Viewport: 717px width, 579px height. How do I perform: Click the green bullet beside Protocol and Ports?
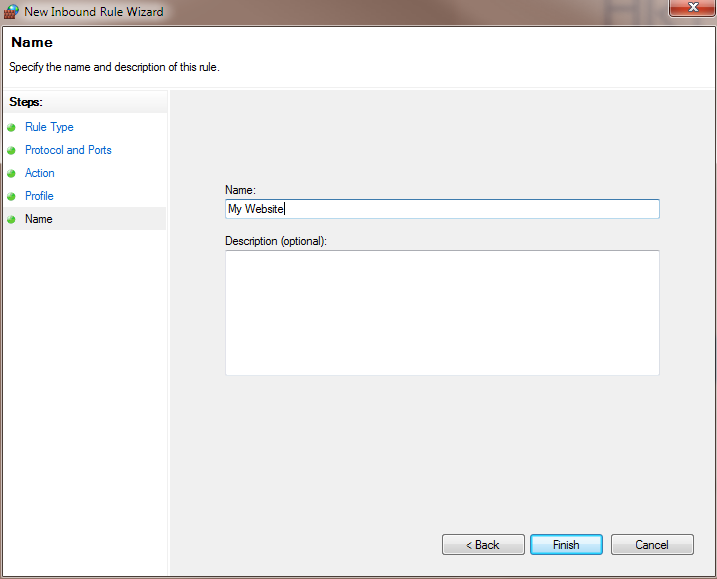coord(11,151)
